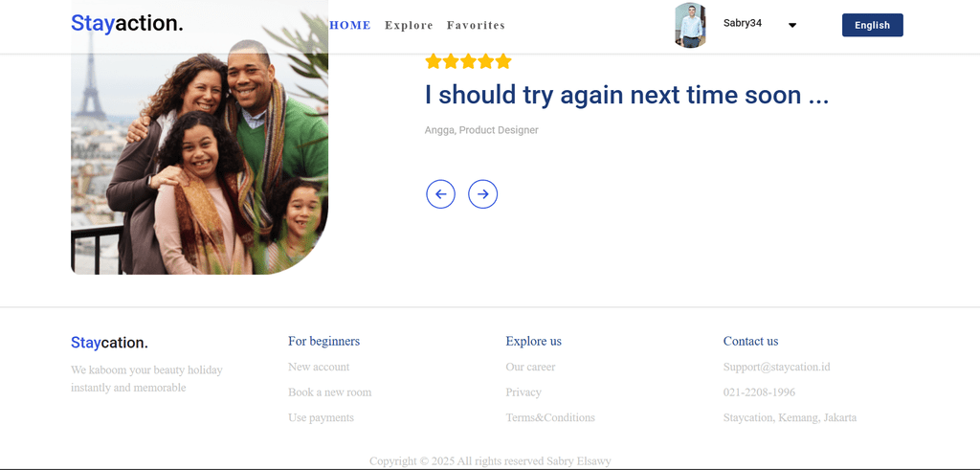The width and height of the screenshot is (980, 470).
Task: Open the Book a new room link
Action: click(x=329, y=392)
